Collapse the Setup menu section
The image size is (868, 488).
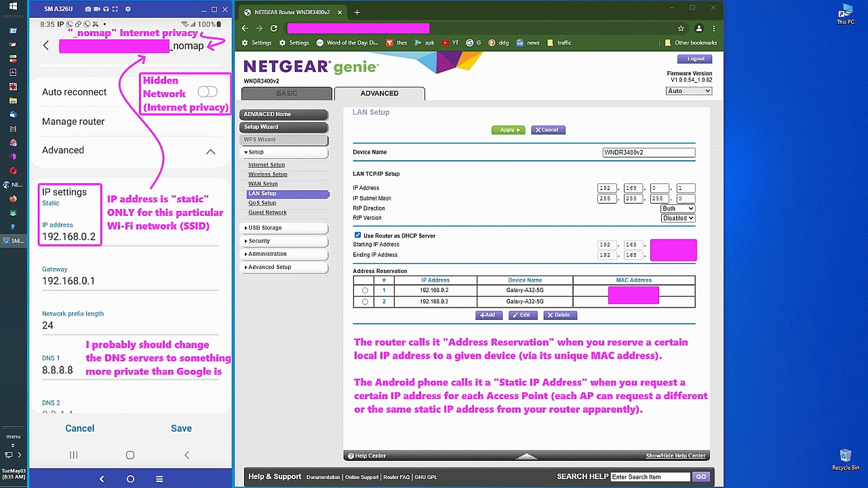pyautogui.click(x=284, y=152)
